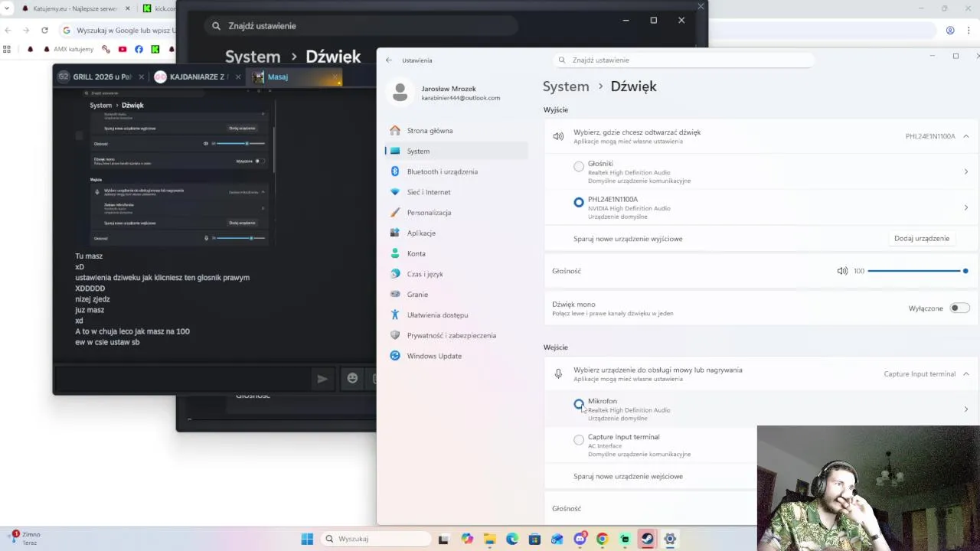The width and height of the screenshot is (980, 551).
Task: Open Czas i język settings
Action: point(457,274)
